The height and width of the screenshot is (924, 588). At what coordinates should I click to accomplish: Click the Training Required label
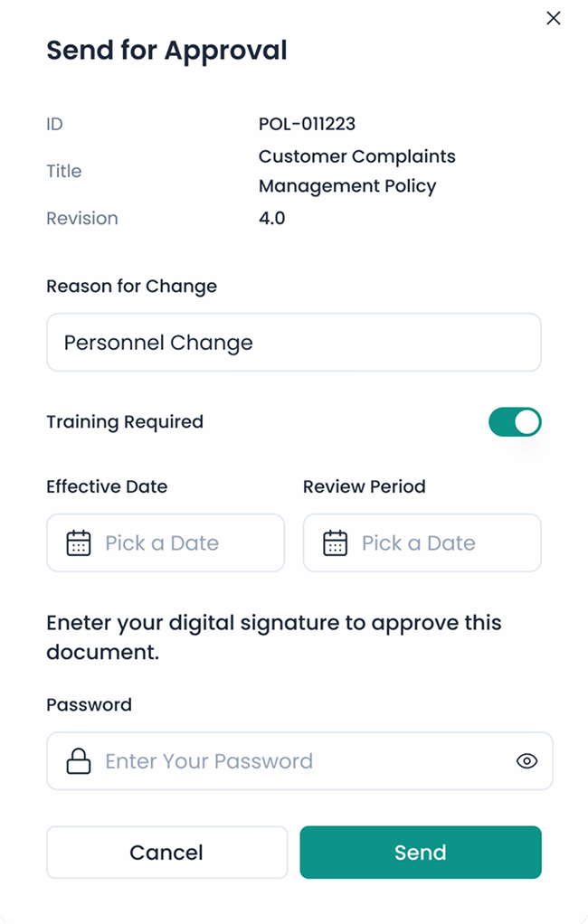(125, 422)
